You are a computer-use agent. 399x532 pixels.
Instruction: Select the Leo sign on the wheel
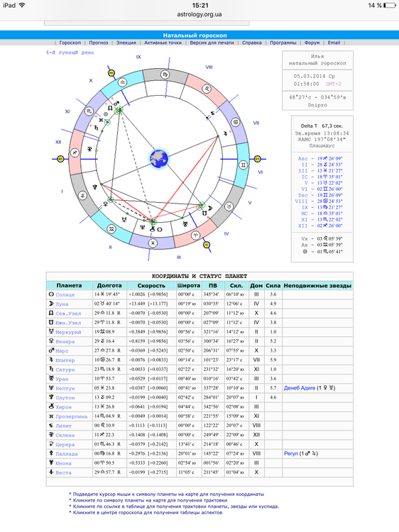[x=207, y=89]
